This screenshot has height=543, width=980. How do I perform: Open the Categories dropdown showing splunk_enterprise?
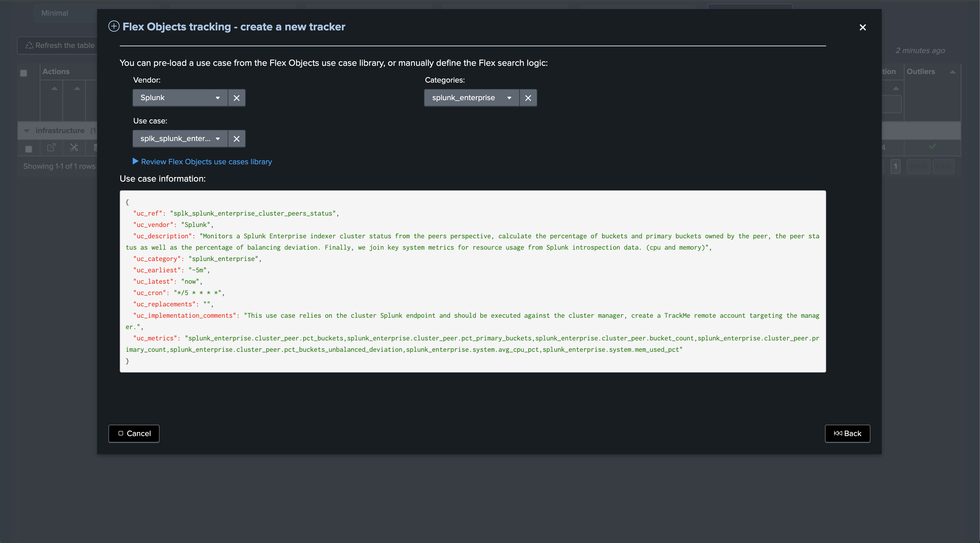click(472, 98)
